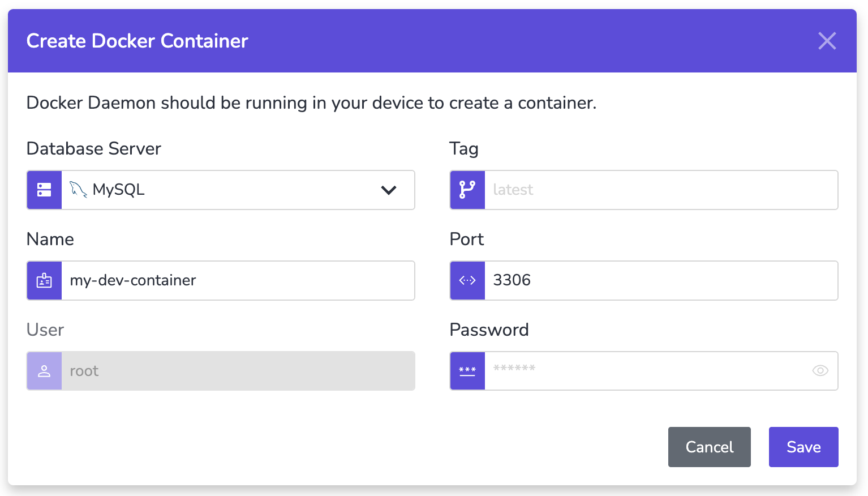Click the git branch icon beside Tag
868x496 pixels.
(x=467, y=190)
